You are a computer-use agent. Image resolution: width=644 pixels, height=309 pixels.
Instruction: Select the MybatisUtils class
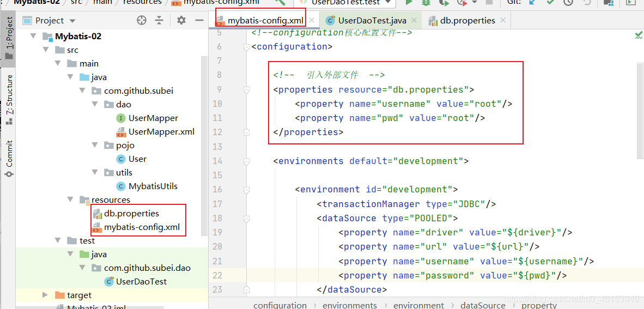click(x=147, y=186)
